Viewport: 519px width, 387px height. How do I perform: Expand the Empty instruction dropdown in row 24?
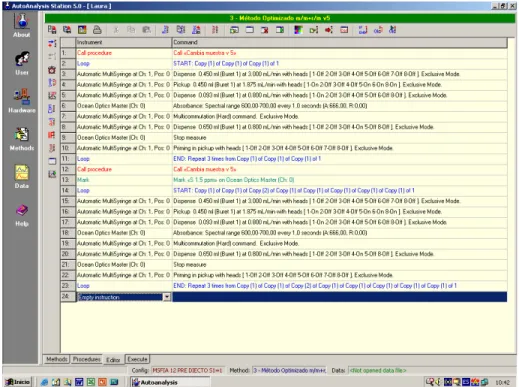[167, 297]
